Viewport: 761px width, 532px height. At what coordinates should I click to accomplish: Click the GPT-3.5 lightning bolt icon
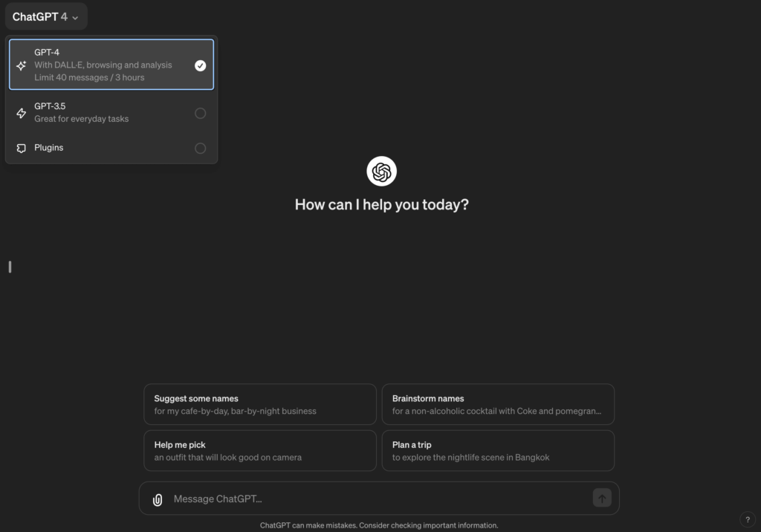tap(22, 113)
